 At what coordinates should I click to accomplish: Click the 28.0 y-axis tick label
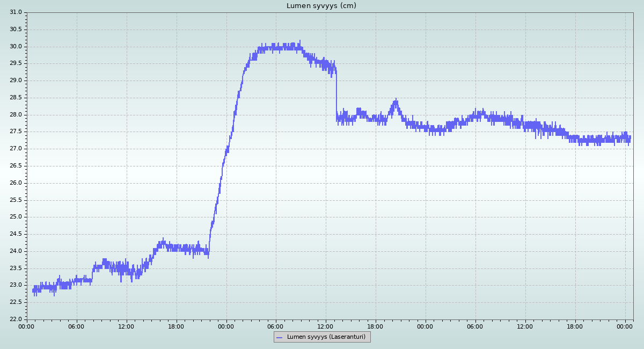click(16, 115)
